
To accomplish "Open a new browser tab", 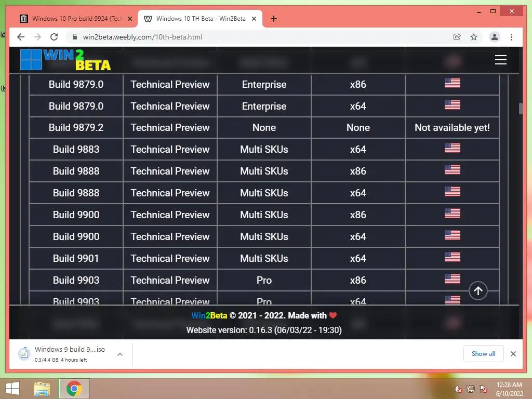I will (273, 19).
